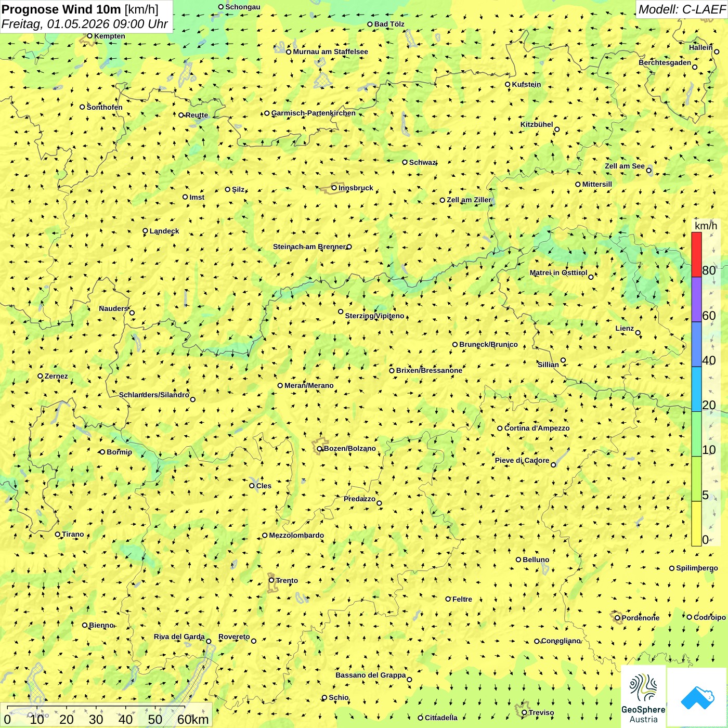
Task: Click the Codroipo label
Action: pyautogui.click(x=710, y=617)
